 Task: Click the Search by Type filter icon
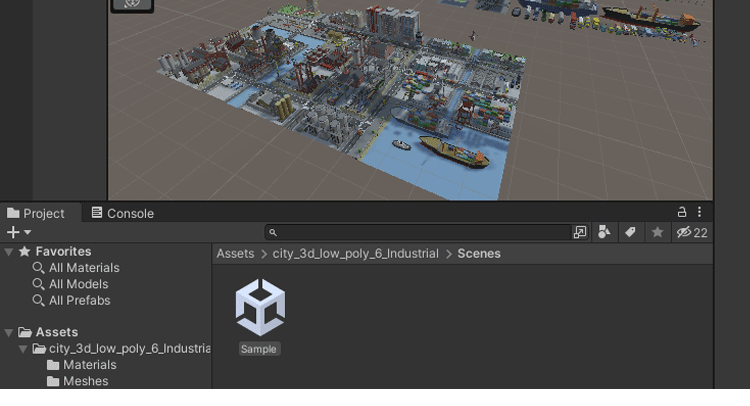tap(604, 232)
